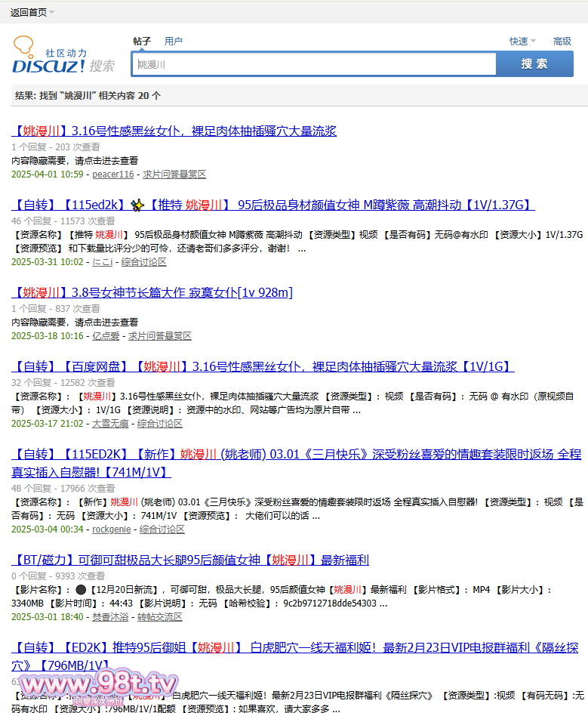Click in the search keyword input field
Viewport: 588px width, 713px height.
(x=313, y=64)
